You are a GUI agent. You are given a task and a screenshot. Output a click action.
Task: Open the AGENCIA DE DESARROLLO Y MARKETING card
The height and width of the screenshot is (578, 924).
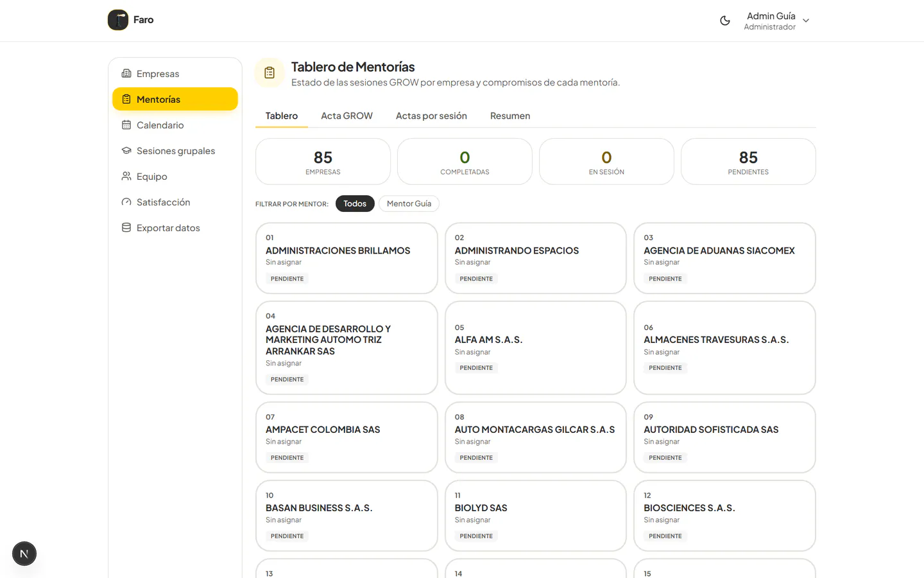[x=346, y=347]
